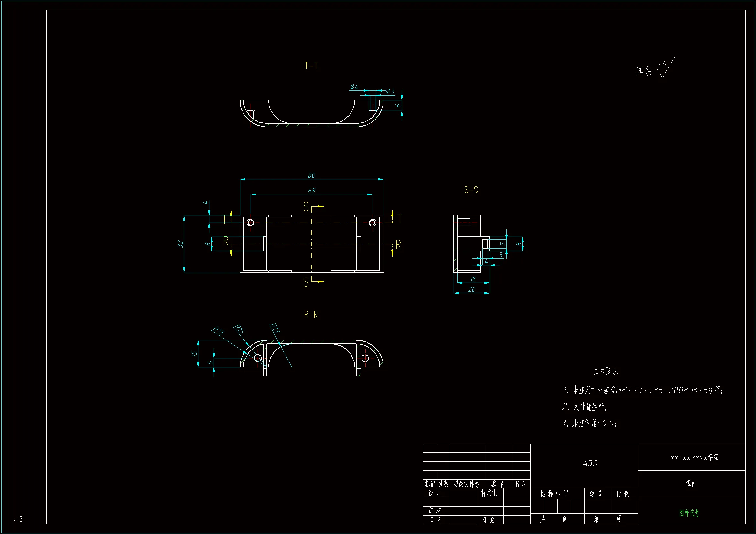The width and height of the screenshot is (756, 534).
Task: Click the A3 sheet size label
Action: [18, 519]
